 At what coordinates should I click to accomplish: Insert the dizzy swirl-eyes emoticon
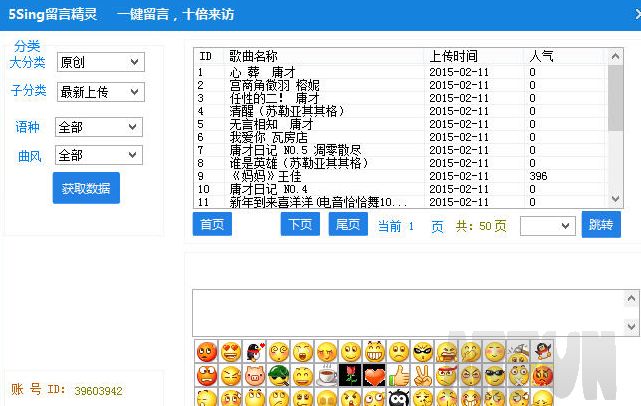coord(279,351)
